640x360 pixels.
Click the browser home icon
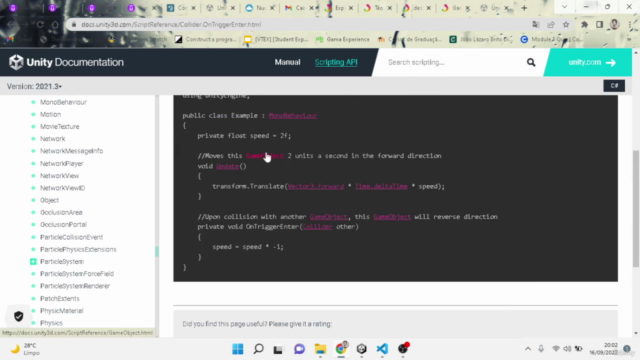pos(55,24)
